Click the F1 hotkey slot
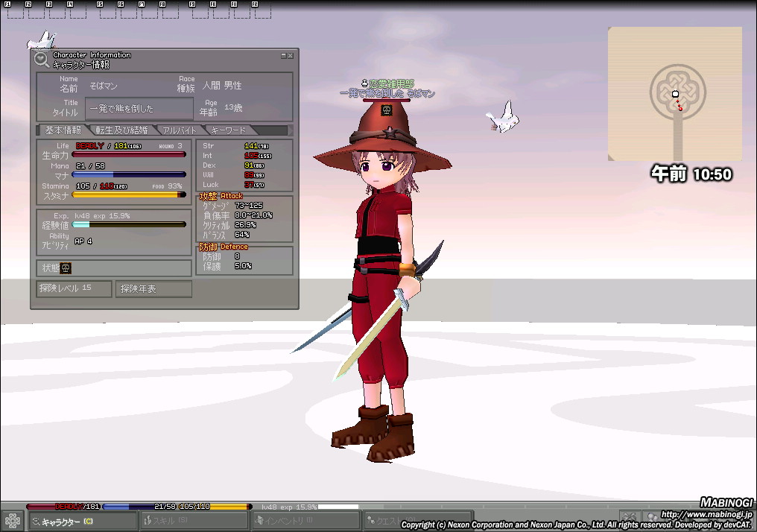757x532 pixels. click(15, 12)
